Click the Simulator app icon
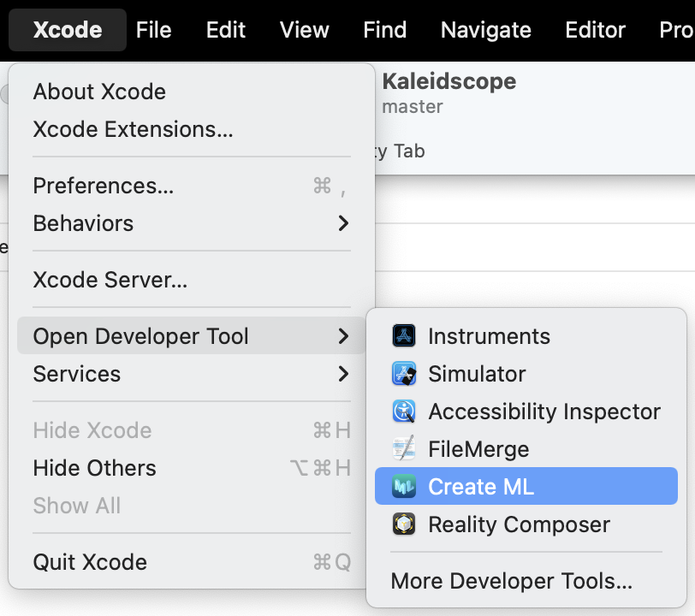The image size is (695, 616). [x=404, y=374]
